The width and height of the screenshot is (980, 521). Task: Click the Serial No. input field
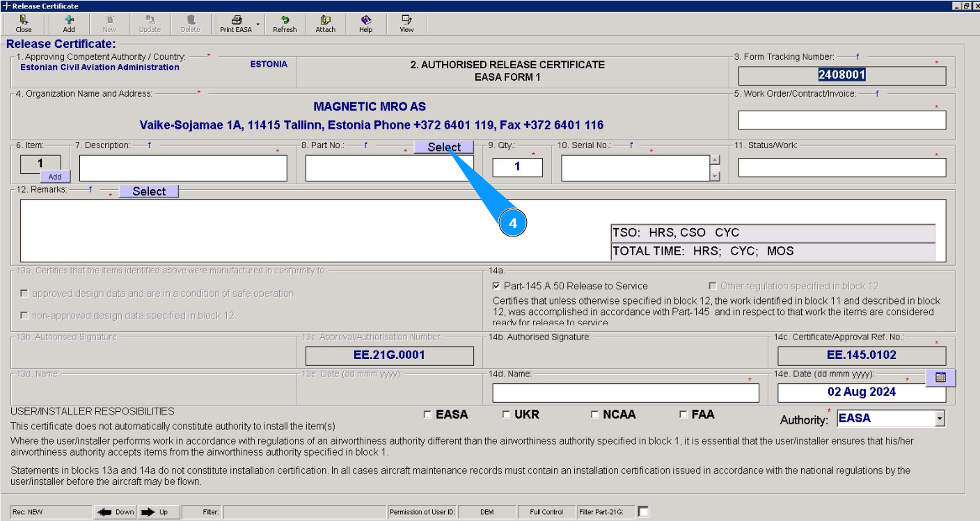(x=635, y=168)
